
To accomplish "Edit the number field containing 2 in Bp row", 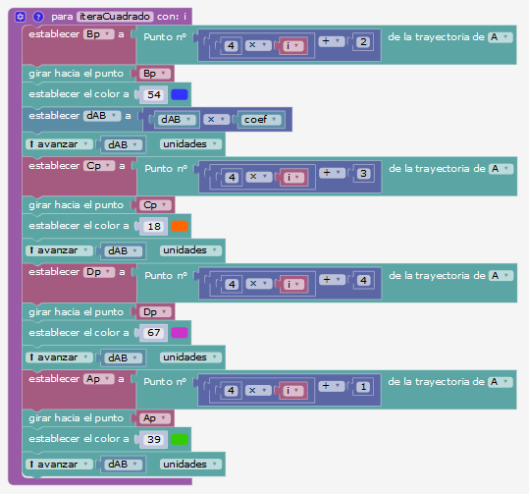I will (x=363, y=42).
